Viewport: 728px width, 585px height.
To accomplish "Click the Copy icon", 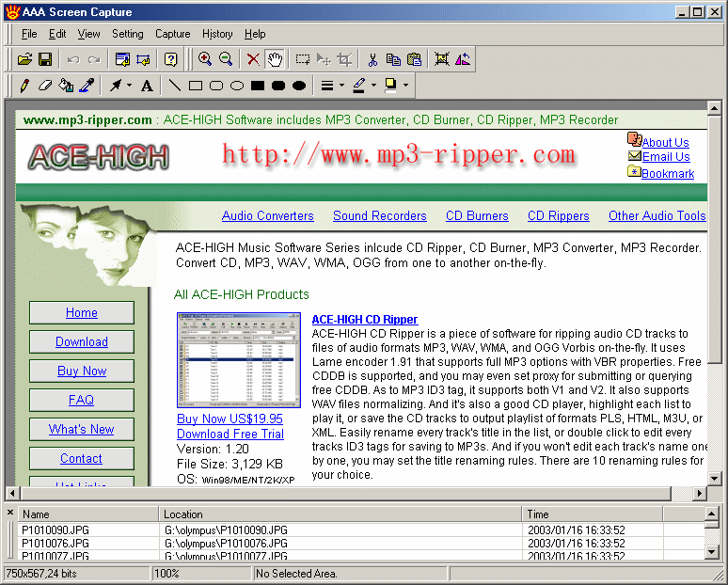I will [393, 59].
